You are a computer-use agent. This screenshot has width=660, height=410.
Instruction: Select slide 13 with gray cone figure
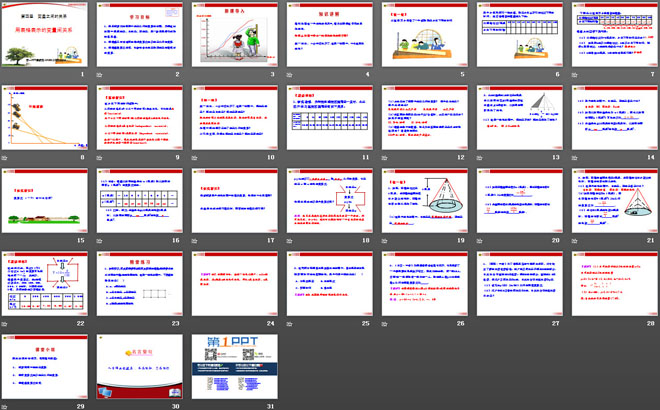point(520,118)
